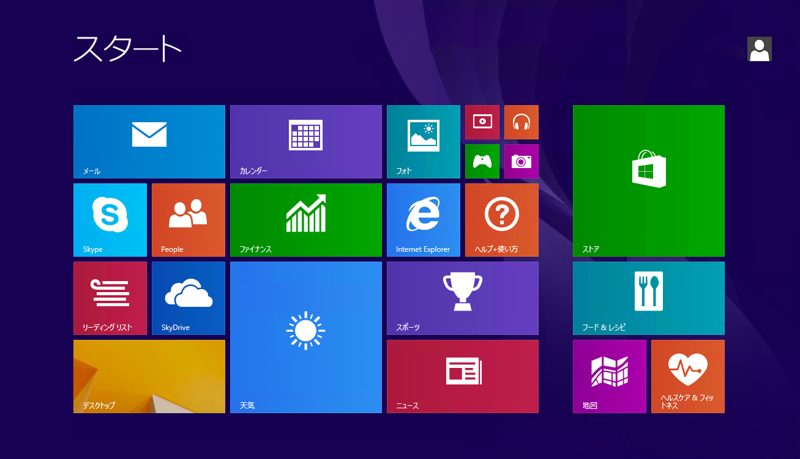Image resolution: width=800 pixels, height=459 pixels.
Task: Open the Calendar (カレンダー) tile
Action: [x=306, y=142]
